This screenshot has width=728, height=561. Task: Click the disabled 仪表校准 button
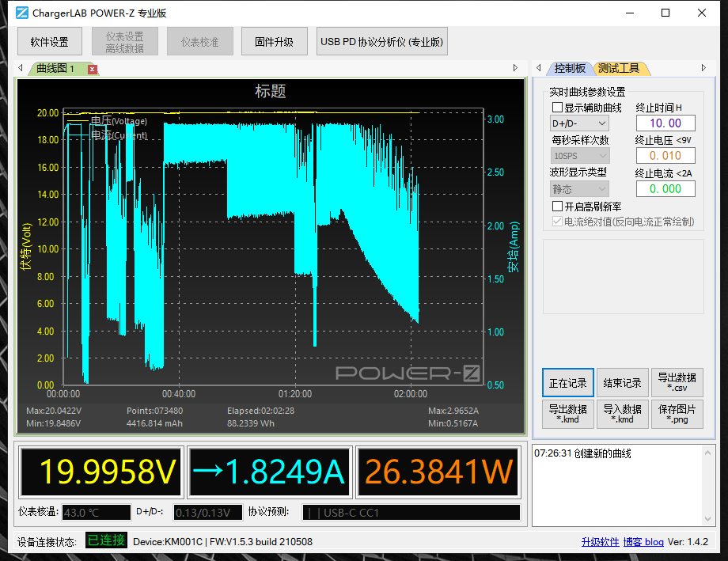click(199, 42)
